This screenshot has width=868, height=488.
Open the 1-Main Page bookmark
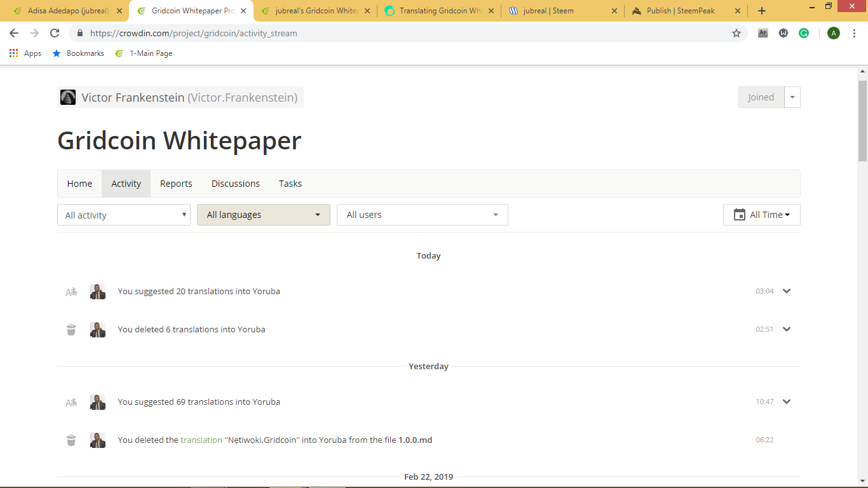click(x=144, y=53)
